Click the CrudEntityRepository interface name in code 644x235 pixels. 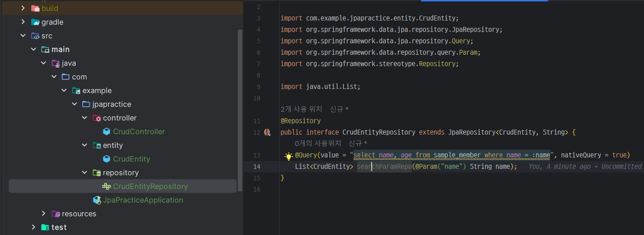coord(378,132)
